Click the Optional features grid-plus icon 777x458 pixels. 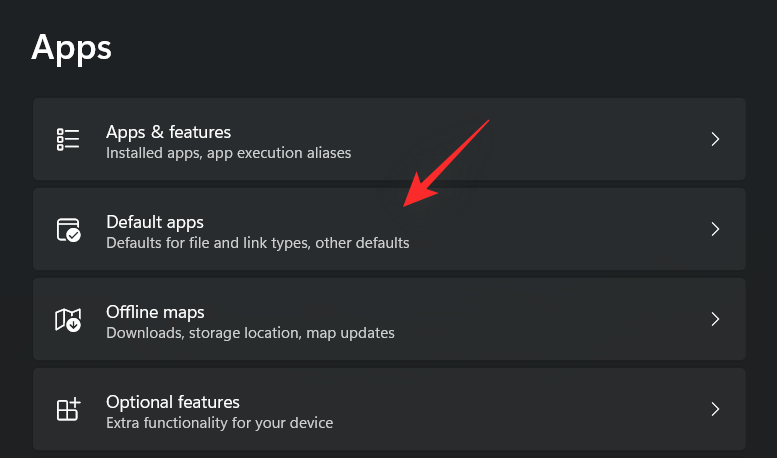[68, 409]
